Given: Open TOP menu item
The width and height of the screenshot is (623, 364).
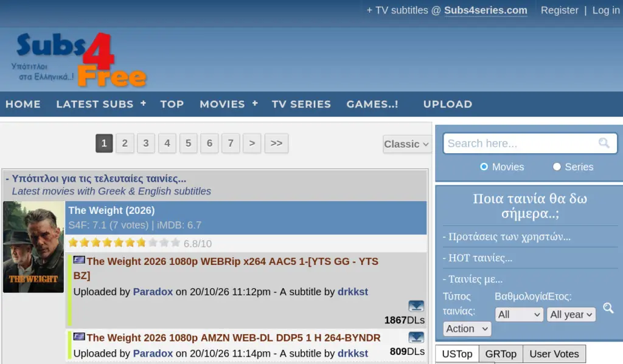Looking at the screenshot, I should (172, 104).
